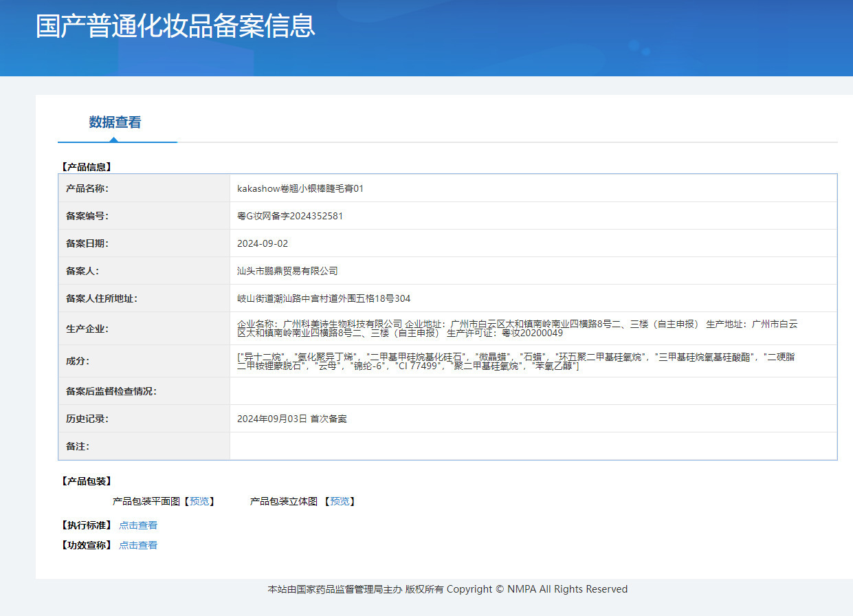
Task: Click the 产品名称 row label
Action: coord(87,188)
